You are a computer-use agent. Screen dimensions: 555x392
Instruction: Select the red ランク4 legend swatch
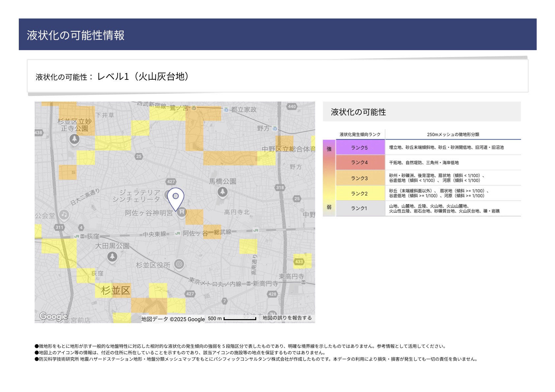[359, 163]
